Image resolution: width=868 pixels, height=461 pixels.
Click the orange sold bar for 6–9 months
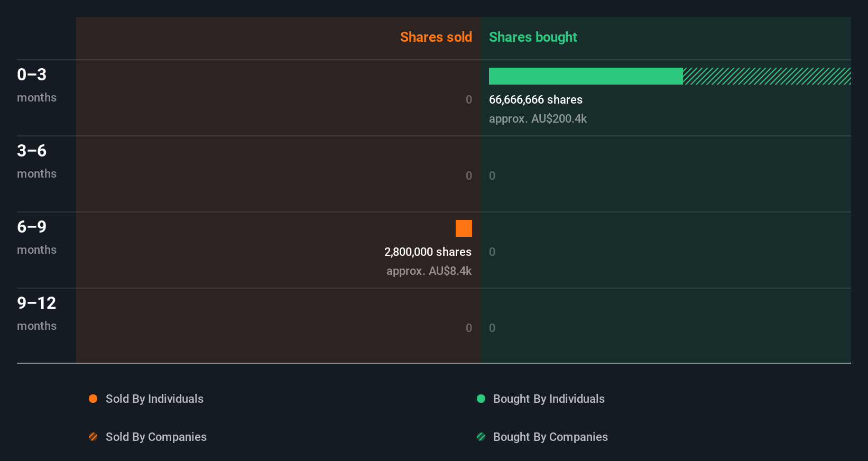point(464,228)
